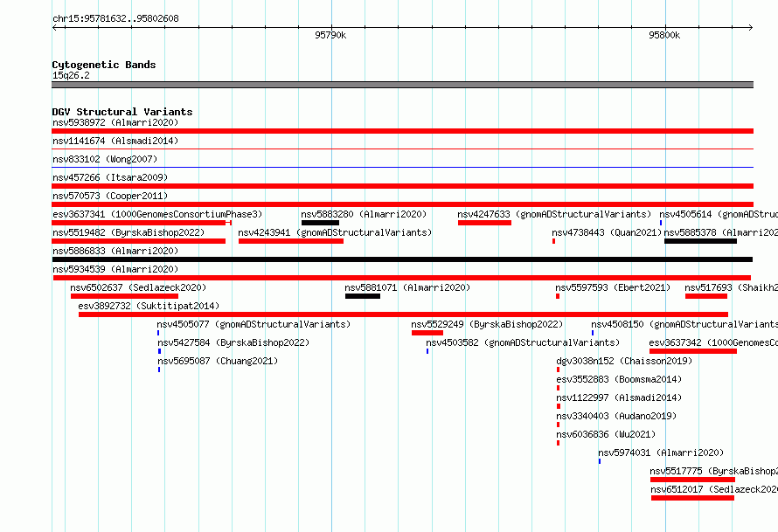Select the black bar under nsv5881071

(363, 296)
